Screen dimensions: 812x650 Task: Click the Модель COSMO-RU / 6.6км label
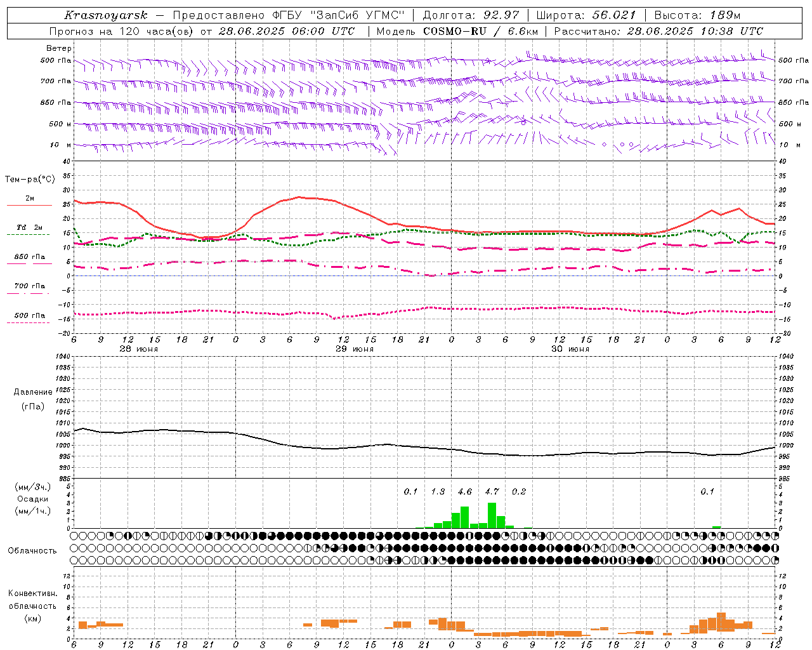[x=457, y=31]
